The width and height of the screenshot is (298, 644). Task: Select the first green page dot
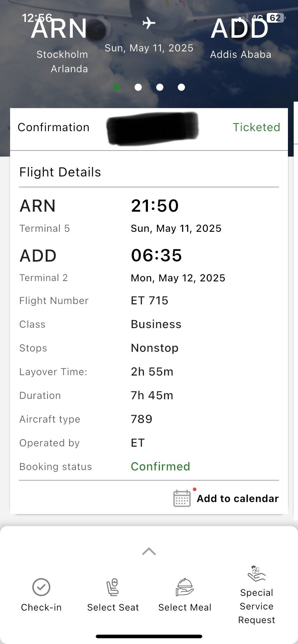coord(117,87)
